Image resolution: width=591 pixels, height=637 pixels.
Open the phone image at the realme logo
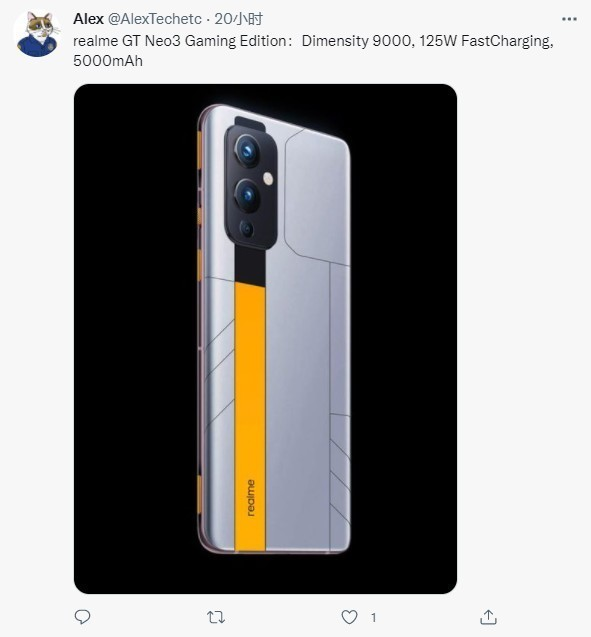(x=251, y=498)
